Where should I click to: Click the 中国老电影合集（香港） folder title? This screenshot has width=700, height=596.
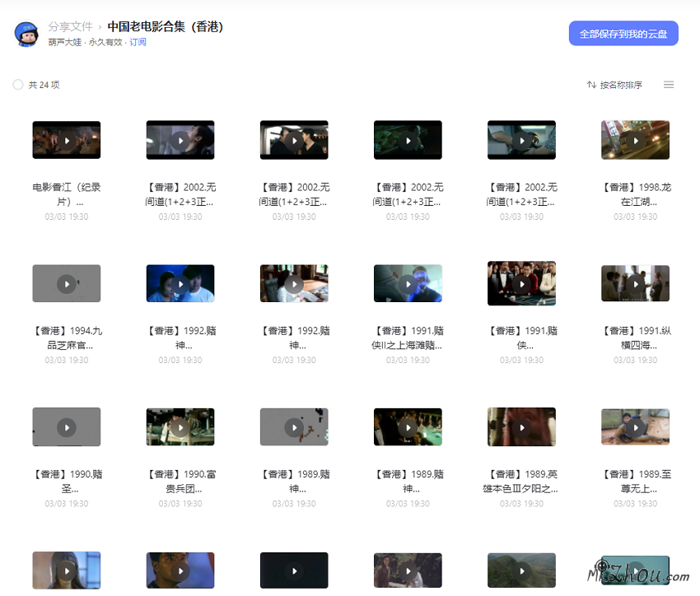pyautogui.click(x=166, y=27)
